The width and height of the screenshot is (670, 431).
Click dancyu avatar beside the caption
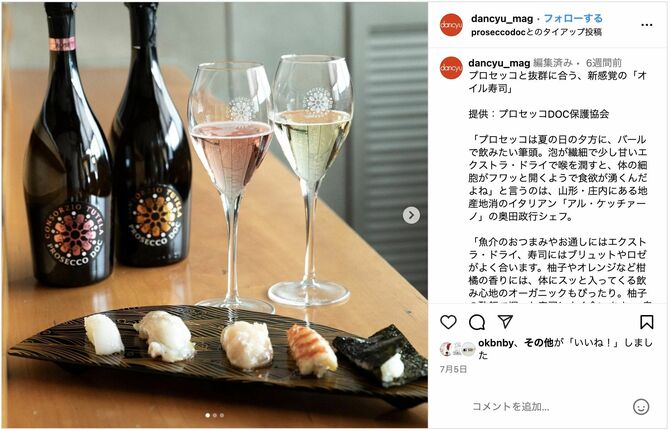pyautogui.click(x=451, y=68)
